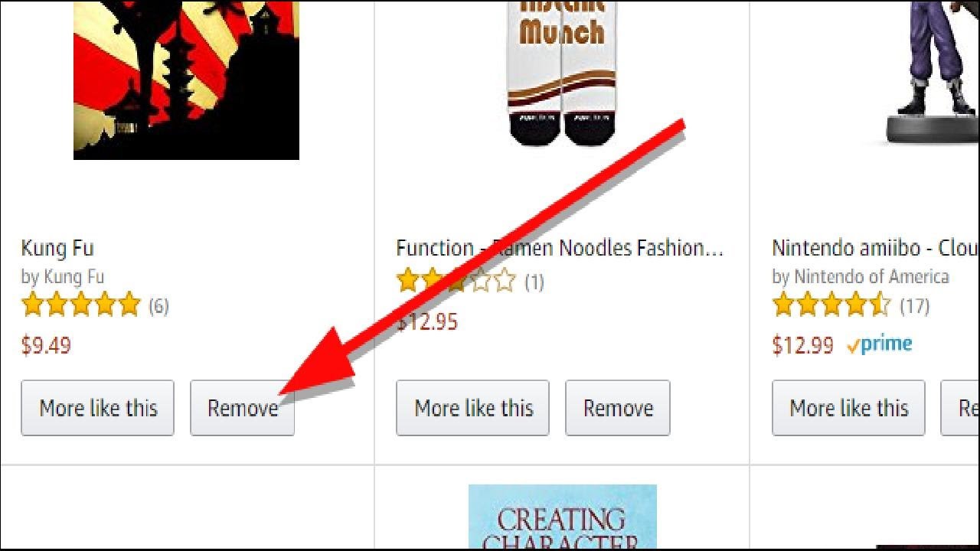Click the Kung Fu album cover image
This screenshot has width=980, height=551.
186,80
